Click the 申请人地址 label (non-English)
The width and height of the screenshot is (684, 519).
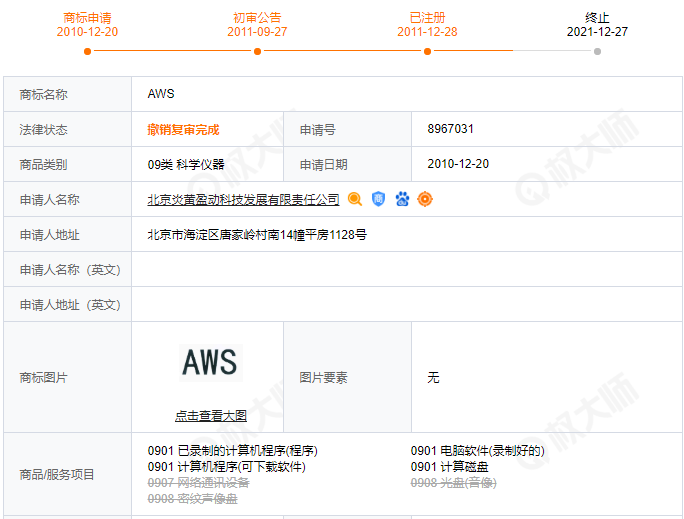pyautogui.click(x=50, y=235)
